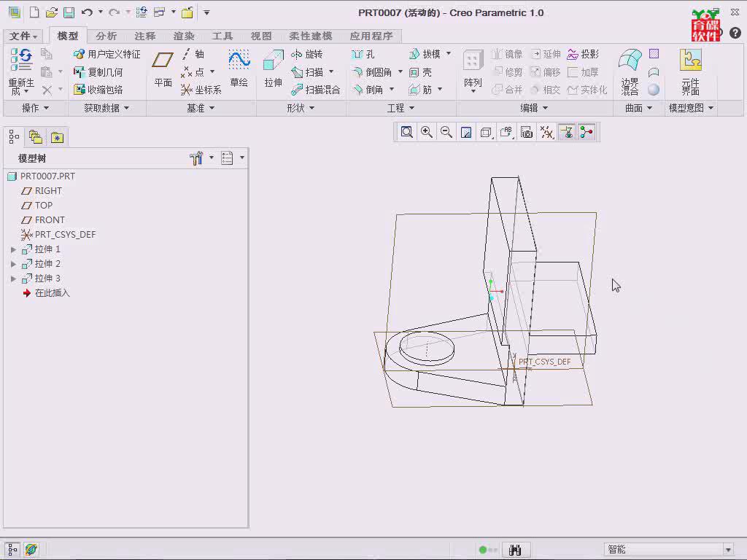Toggle the browser icon in the status bar
The image size is (747, 560).
pyautogui.click(x=31, y=550)
